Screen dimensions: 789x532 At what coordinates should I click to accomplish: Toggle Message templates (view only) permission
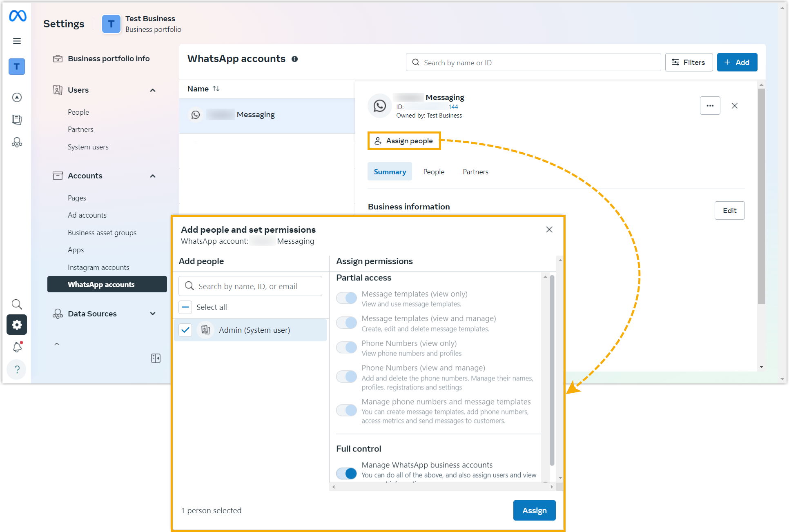pos(346,298)
